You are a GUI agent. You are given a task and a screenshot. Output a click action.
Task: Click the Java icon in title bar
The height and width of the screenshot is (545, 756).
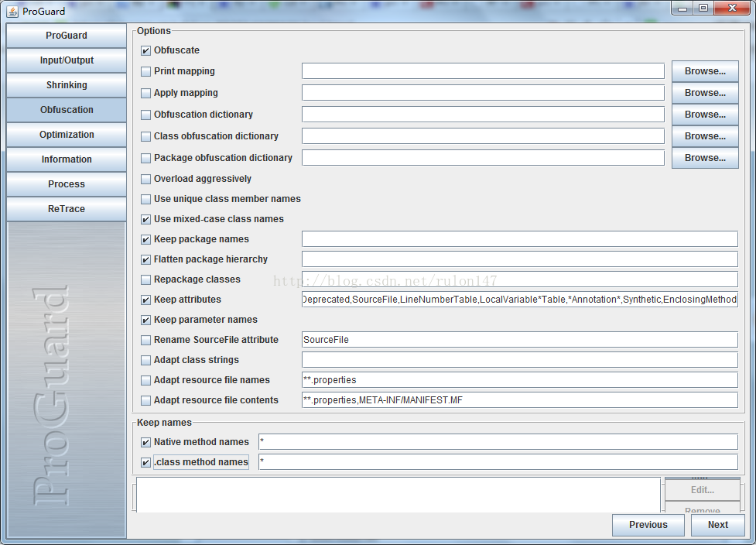tap(12, 11)
